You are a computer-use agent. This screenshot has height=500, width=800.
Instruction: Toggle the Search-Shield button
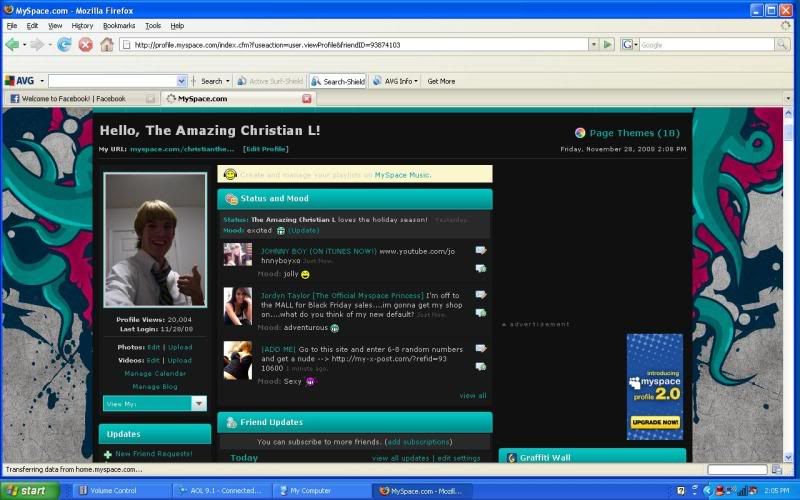click(x=338, y=81)
